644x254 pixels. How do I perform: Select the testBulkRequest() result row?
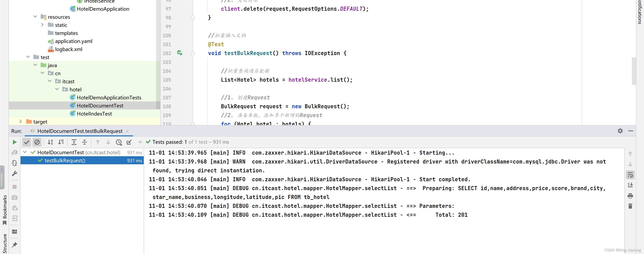[82, 160]
